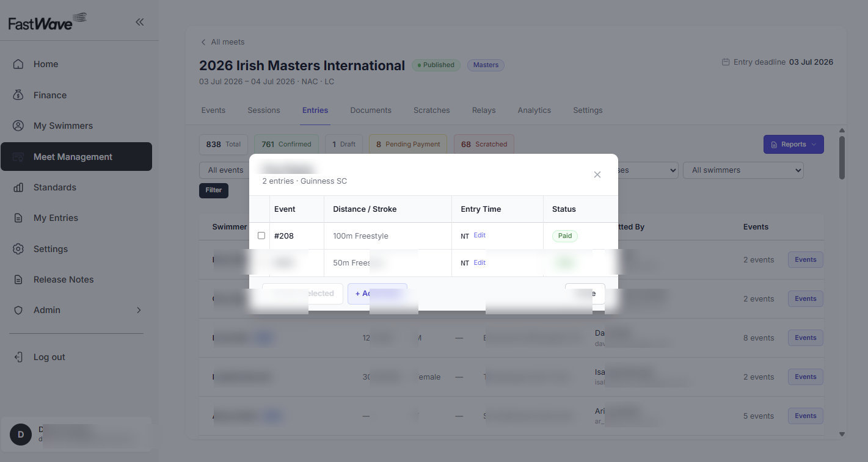Viewport: 868px width, 462px height.
Task: Click '2 entries · Guinness SC' subtitle
Action: click(305, 181)
